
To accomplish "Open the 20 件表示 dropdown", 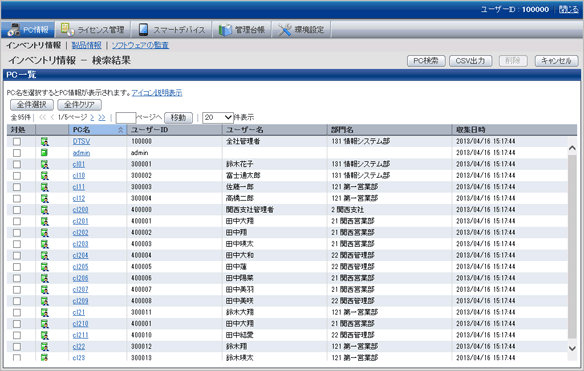I will pos(218,118).
